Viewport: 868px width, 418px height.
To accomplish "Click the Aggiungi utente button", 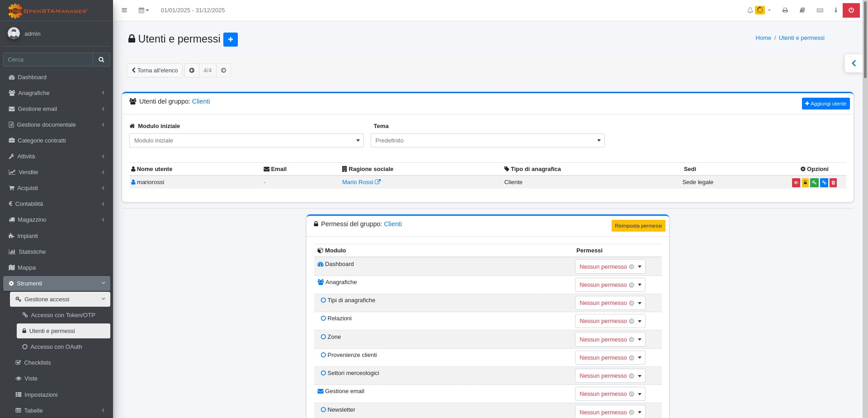I will click(826, 104).
